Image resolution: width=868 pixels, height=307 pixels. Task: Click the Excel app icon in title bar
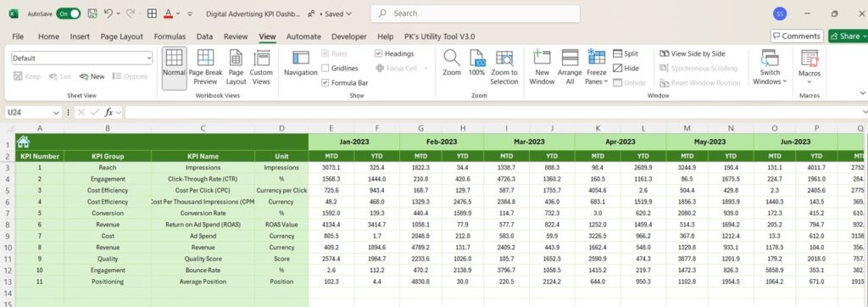coord(14,14)
